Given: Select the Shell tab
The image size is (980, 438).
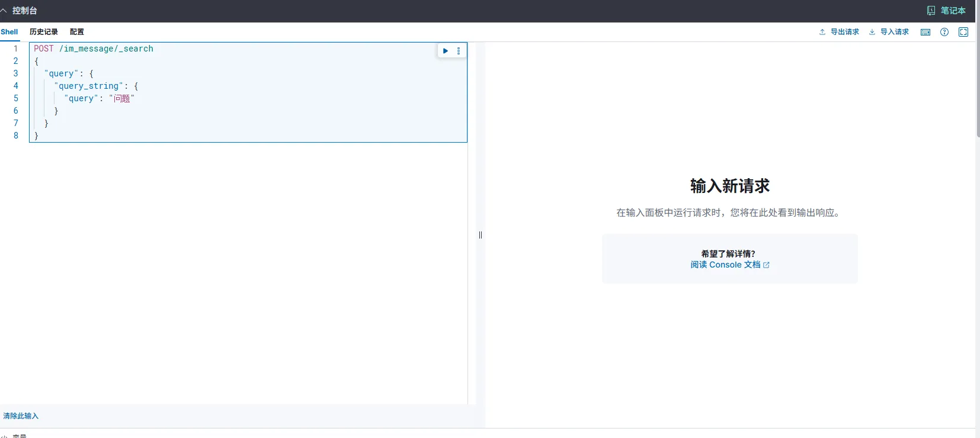Looking at the screenshot, I should click(x=9, y=32).
